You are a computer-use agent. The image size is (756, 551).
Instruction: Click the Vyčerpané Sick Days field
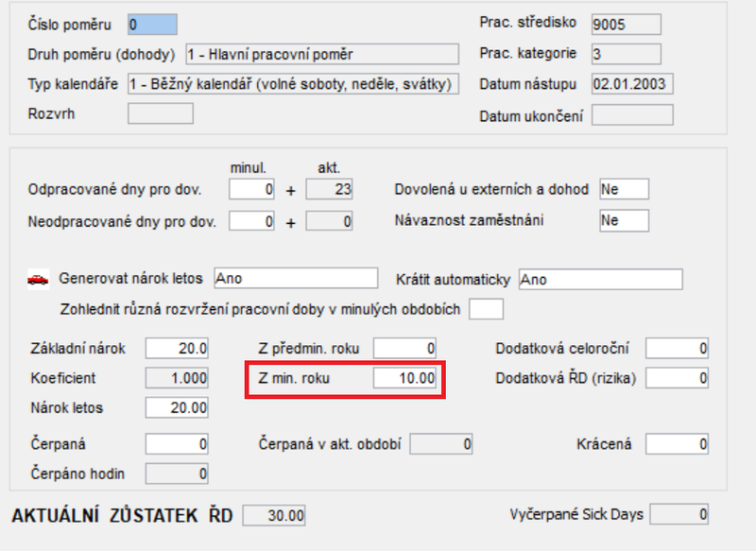tap(679, 514)
